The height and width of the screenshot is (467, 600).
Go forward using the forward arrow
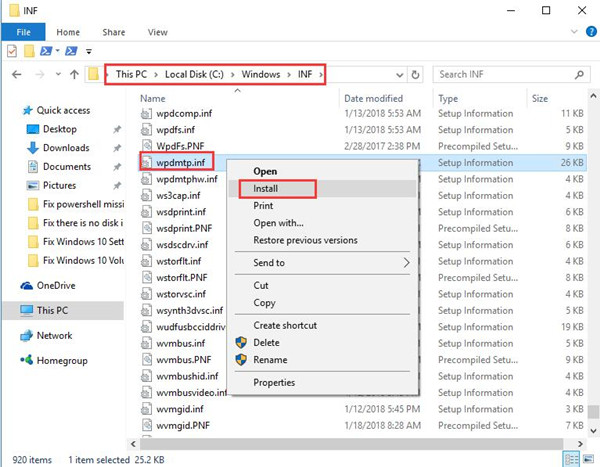[x=40, y=74]
